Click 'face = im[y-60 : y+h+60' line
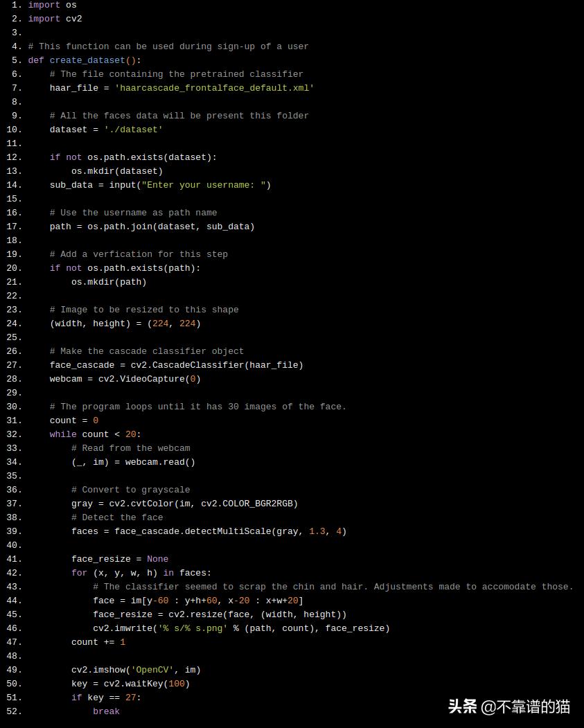 tap(197, 601)
